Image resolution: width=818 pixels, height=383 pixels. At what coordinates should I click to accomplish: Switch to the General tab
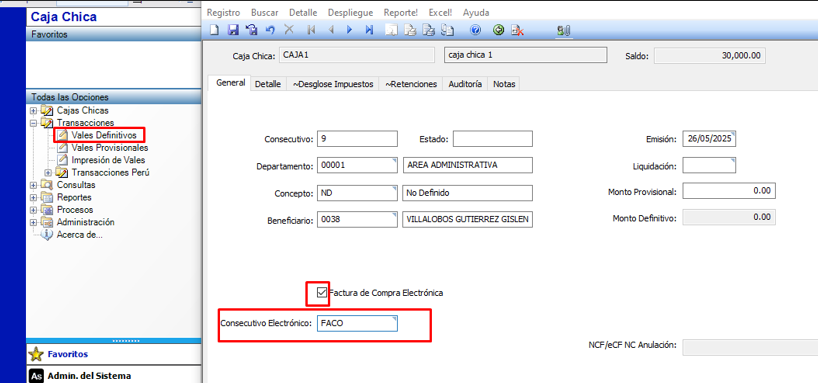coord(231,83)
